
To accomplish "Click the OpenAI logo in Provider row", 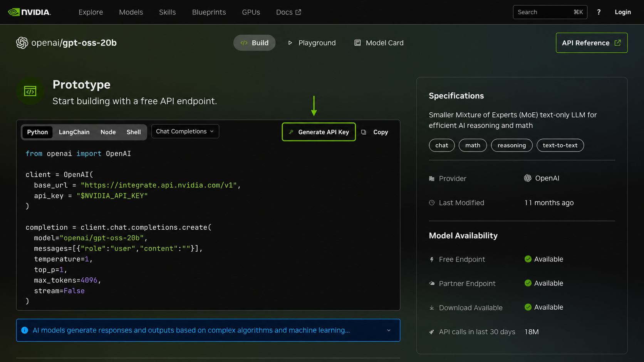I will click(528, 178).
